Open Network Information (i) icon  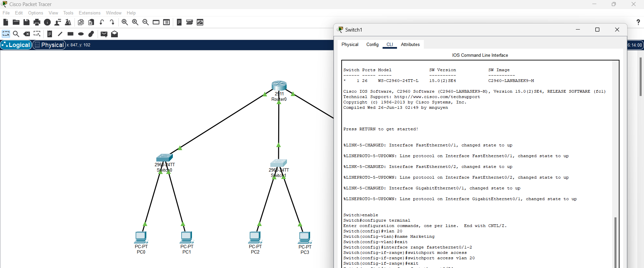point(47,22)
